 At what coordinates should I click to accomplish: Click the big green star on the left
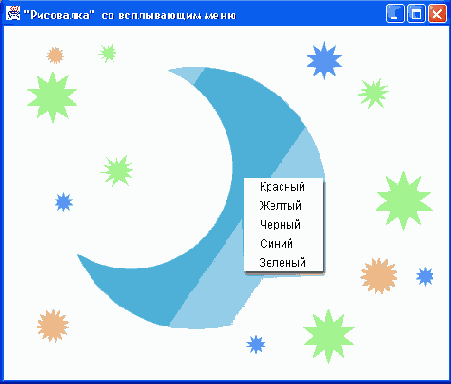point(52,97)
